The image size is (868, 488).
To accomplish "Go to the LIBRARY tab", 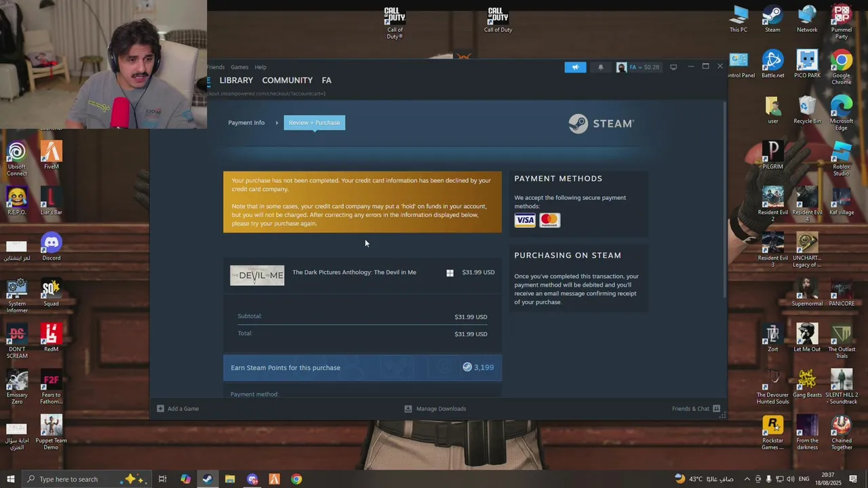I will click(x=236, y=80).
